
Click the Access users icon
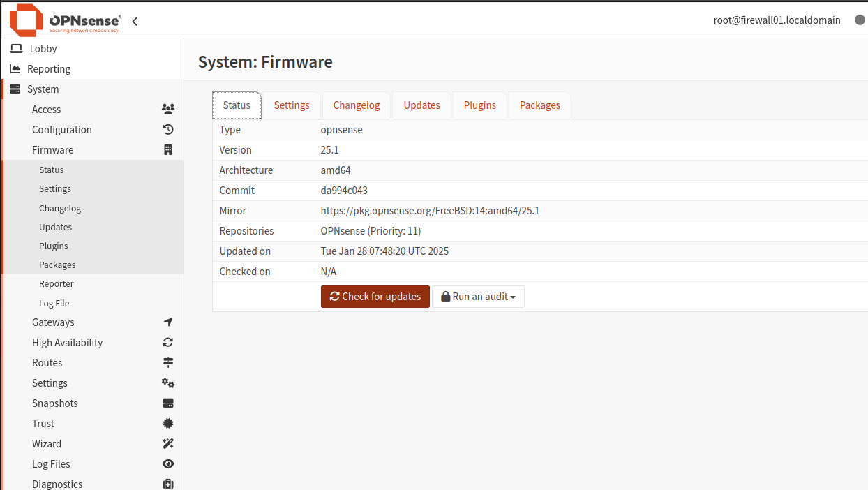click(x=168, y=110)
